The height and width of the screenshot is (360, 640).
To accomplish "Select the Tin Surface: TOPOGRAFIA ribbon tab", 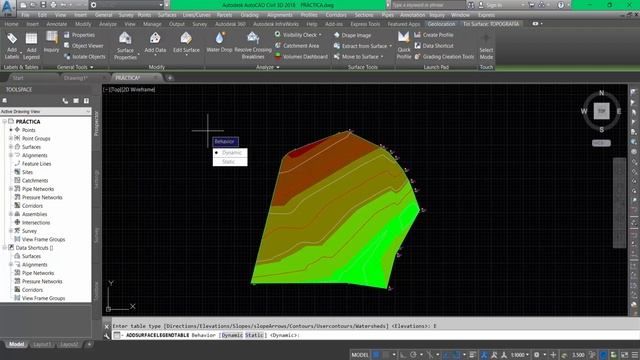I will point(491,24).
